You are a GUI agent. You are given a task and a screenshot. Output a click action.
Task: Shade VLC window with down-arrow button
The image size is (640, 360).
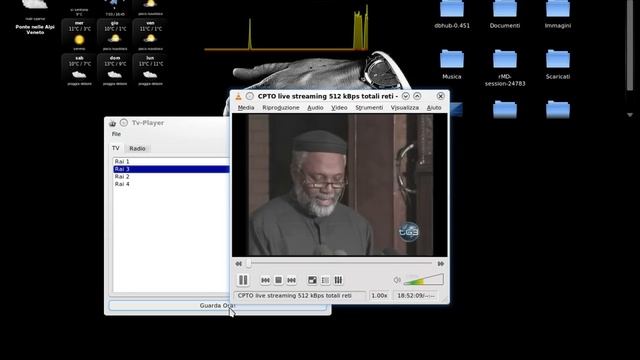click(405, 96)
